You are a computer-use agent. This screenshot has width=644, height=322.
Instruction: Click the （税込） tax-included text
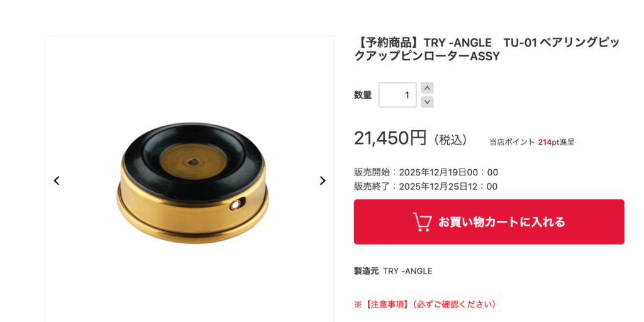coord(450,140)
